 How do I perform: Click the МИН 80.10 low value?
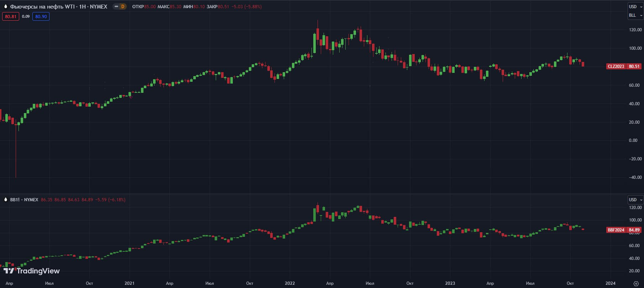tap(194, 6)
